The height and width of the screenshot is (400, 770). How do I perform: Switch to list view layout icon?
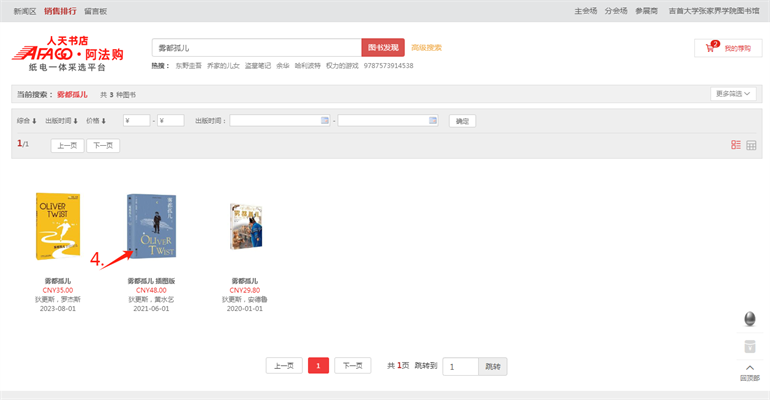click(x=736, y=145)
